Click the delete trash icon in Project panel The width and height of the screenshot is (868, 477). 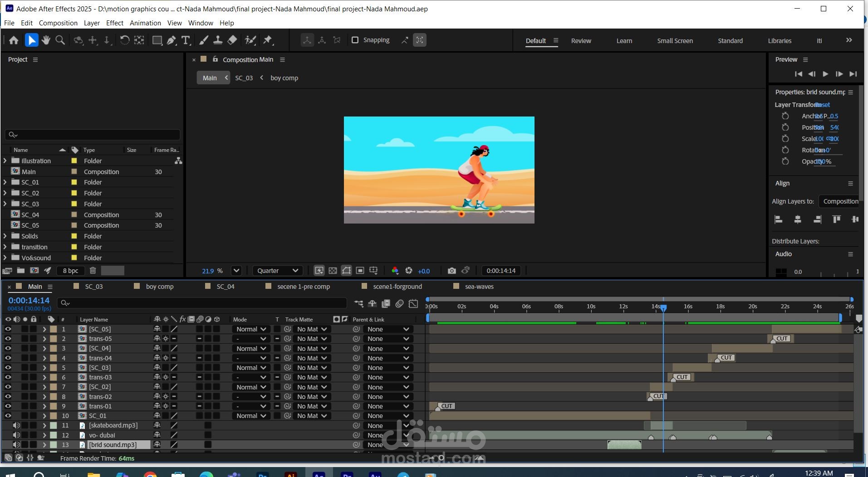tap(93, 271)
